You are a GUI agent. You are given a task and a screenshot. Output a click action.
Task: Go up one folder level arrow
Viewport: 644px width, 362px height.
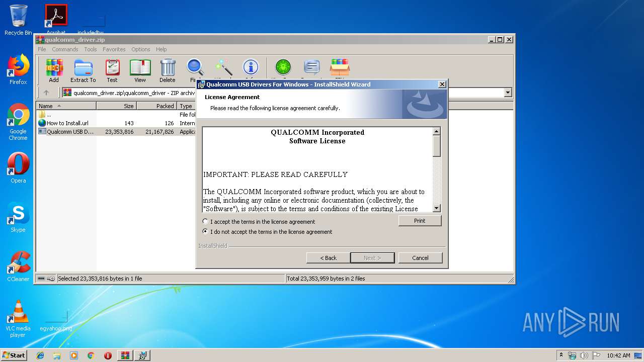tap(46, 93)
